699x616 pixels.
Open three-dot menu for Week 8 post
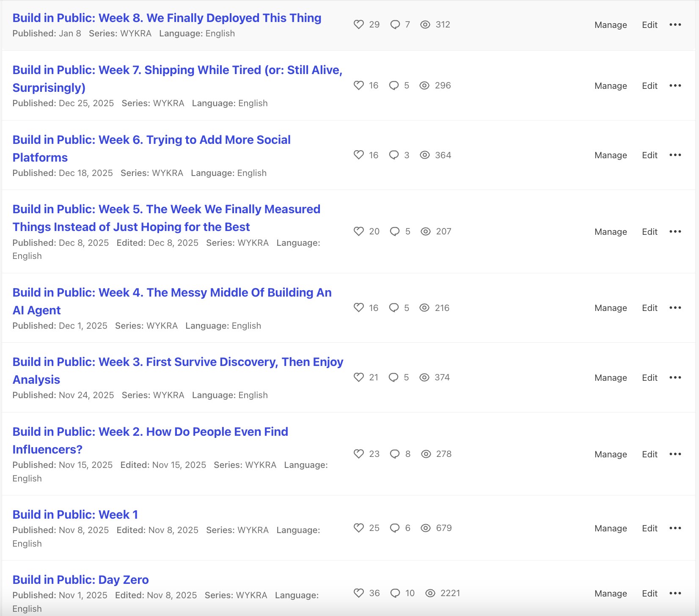pyautogui.click(x=675, y=25)
